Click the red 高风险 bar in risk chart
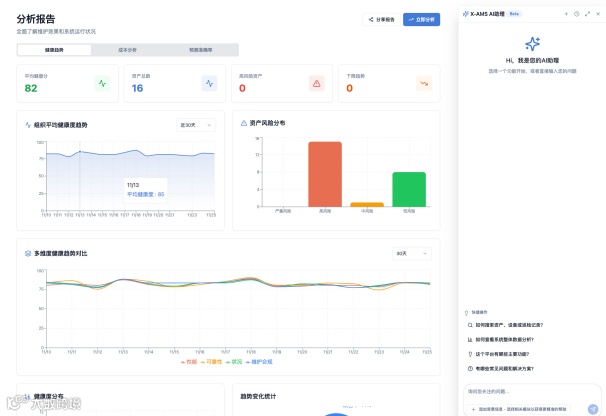 pyautogui.click(x=325, y=174)
